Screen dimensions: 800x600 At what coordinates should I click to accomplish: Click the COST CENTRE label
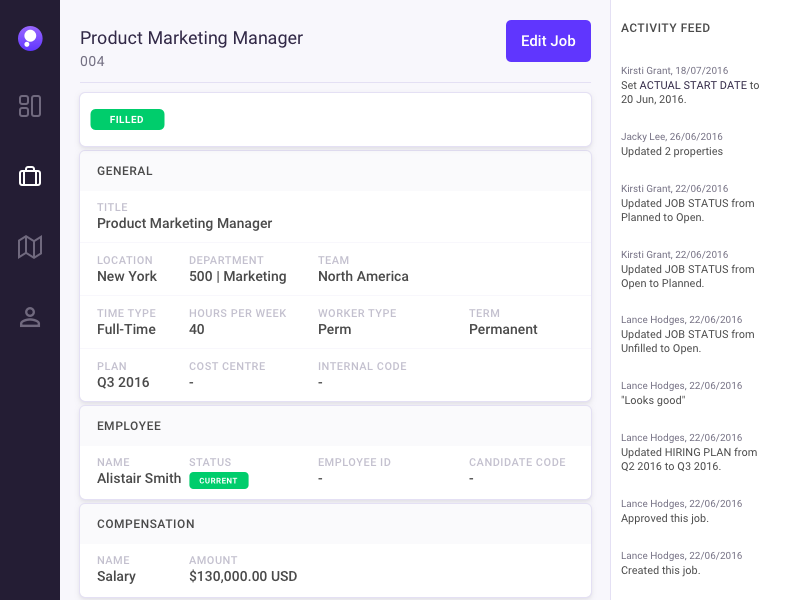point(227,366)
